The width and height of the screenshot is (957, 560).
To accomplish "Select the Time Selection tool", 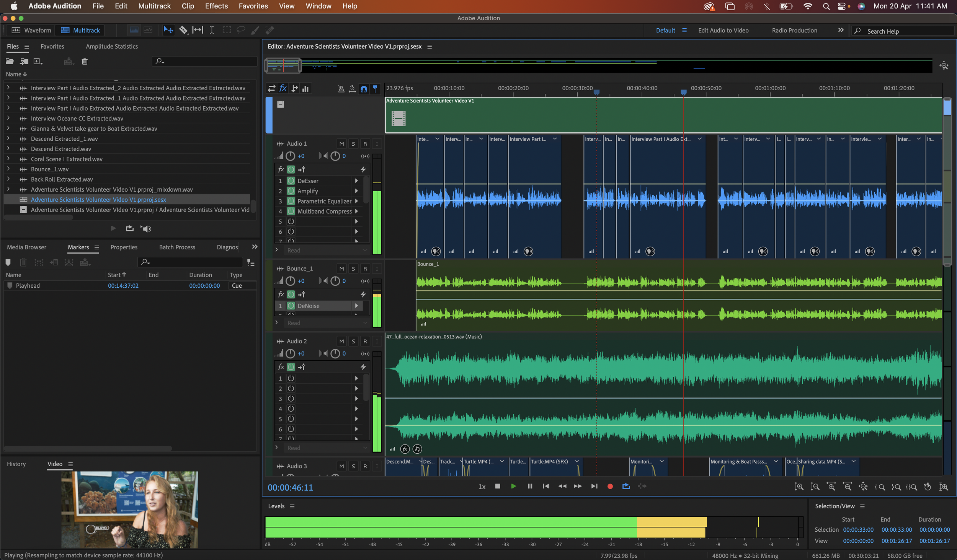I will coord(212,30).
